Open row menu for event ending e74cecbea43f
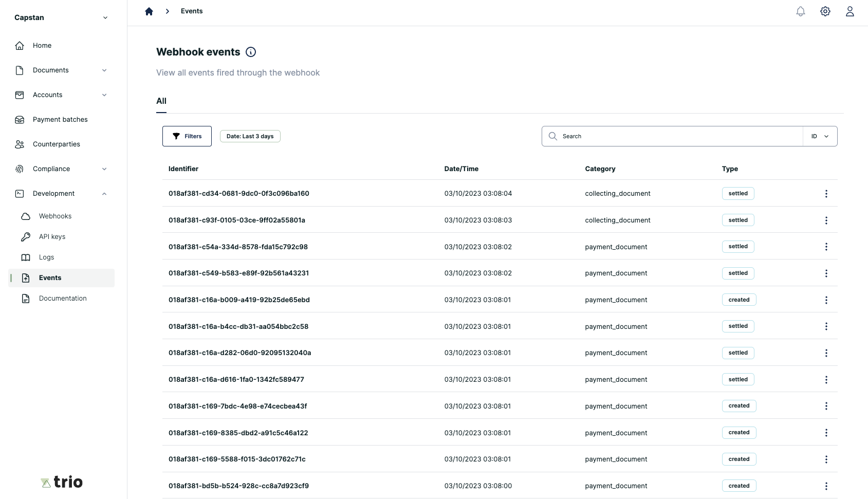Screen dimensions: 868x499 [826, 406]
